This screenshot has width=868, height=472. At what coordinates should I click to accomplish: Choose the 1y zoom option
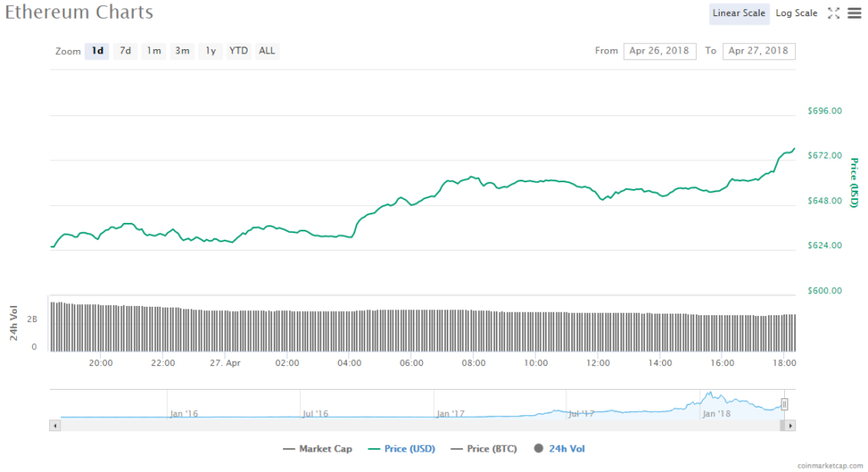click(211, 51)
